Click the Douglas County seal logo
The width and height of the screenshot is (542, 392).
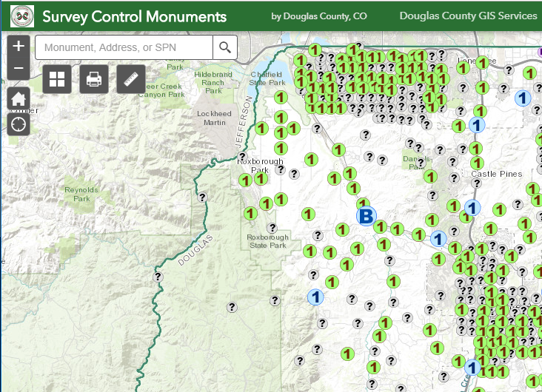[x=17, y=16]
